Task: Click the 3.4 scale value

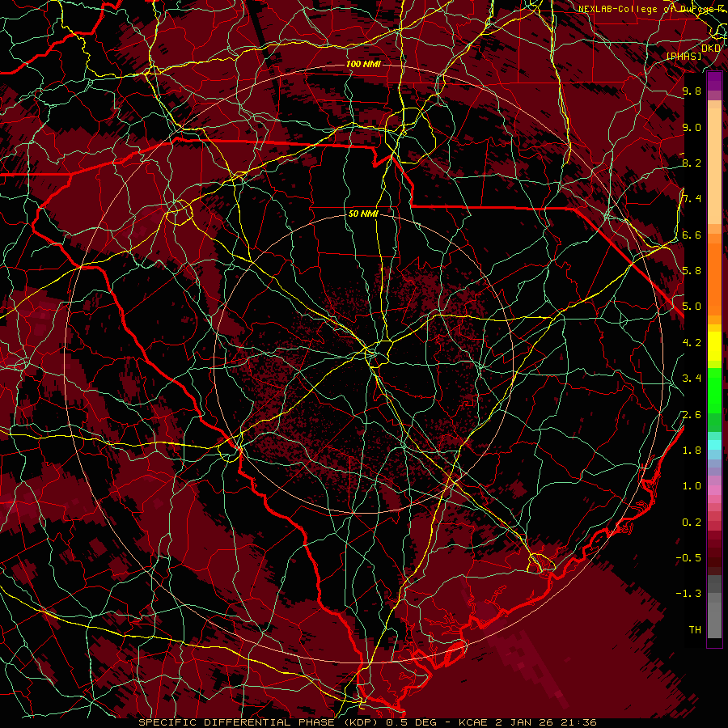Action: coord(692,379)
